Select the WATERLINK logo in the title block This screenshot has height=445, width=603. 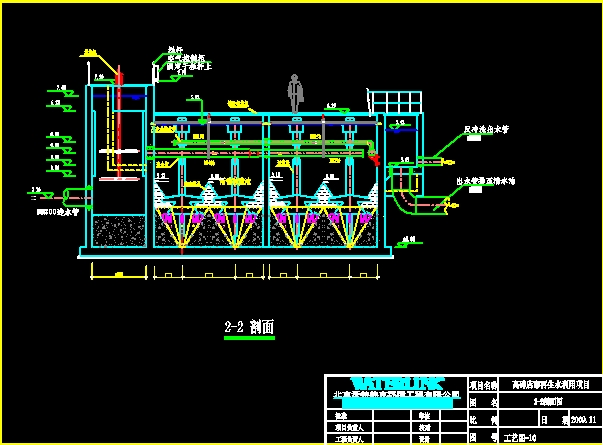[x=396, y=383]
